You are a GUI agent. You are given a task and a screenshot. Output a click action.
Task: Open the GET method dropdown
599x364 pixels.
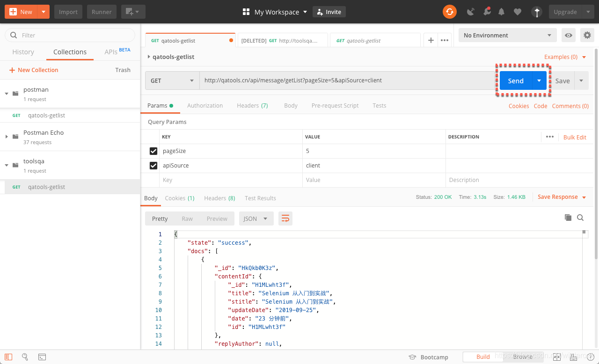pyautogui.click(x=172, y=80)
